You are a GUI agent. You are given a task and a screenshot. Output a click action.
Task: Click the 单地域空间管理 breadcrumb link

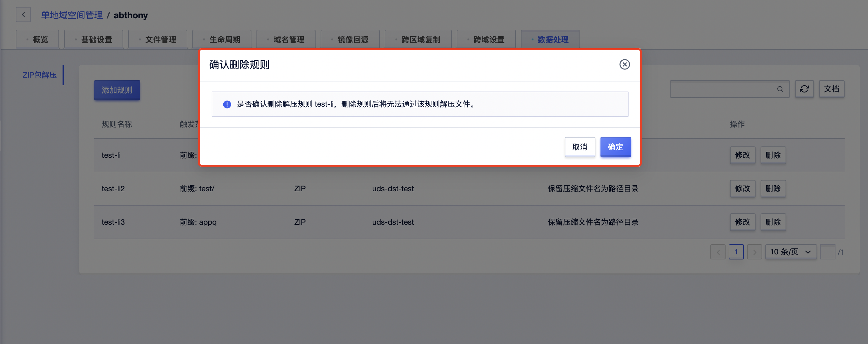72,15
